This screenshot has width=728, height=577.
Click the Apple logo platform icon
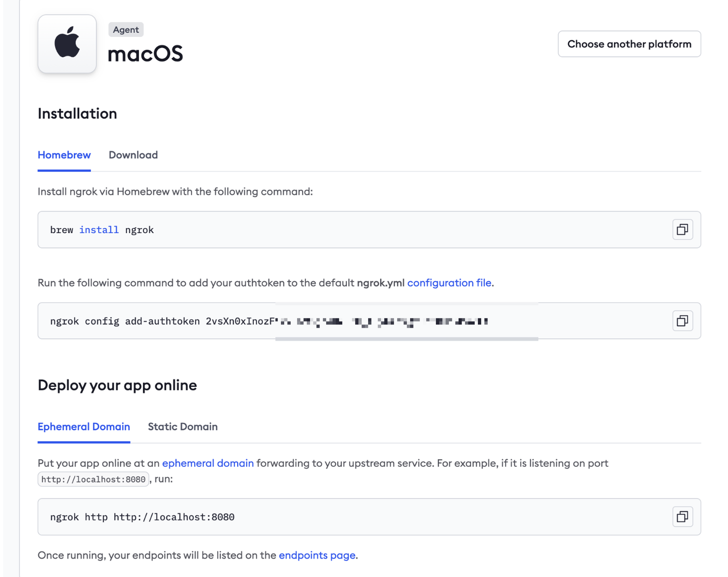[x=67, y=43]
